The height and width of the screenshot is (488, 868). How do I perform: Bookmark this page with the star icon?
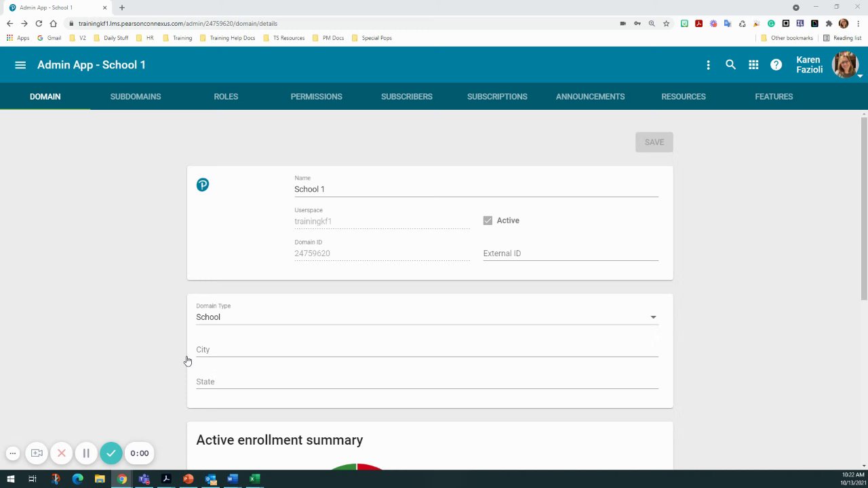pyautogui.click(x=666, y=23)
